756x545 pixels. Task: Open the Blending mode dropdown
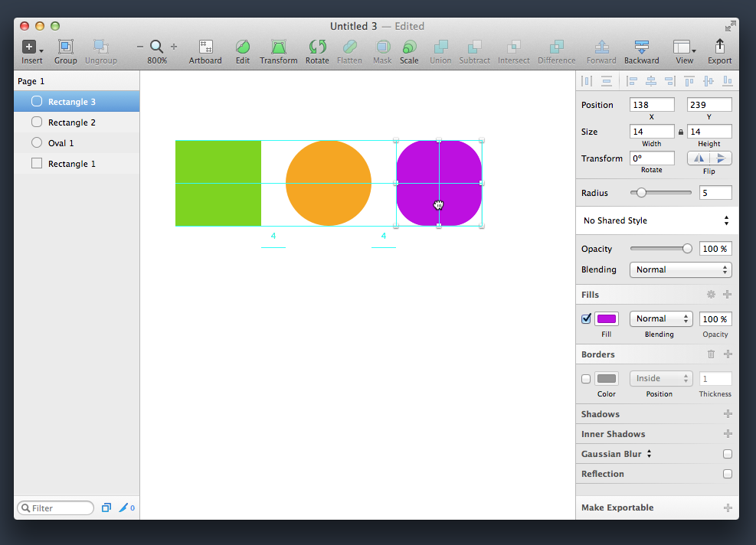click(x=680, y=269)
